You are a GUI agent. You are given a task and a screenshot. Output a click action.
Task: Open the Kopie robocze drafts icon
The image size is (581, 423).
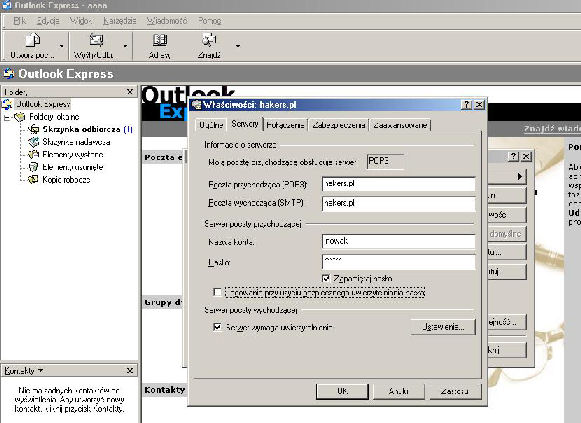pyautogui.click(x=33, y=180)
